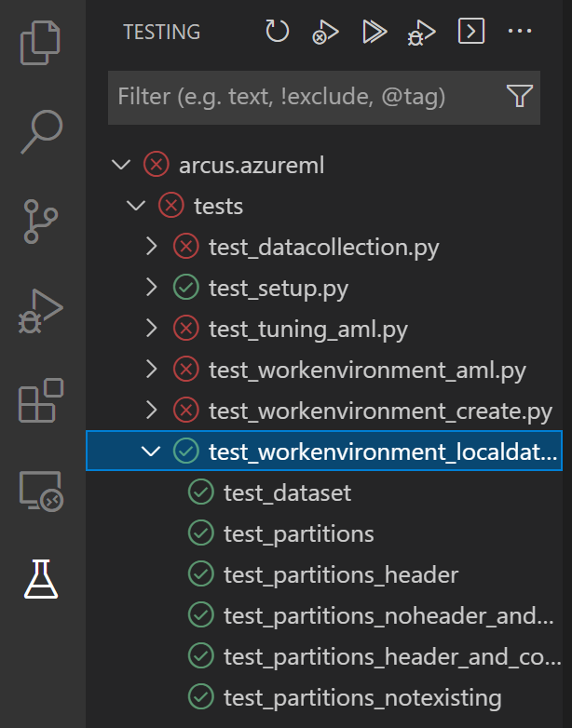Click the Testing flask icon

42,579
